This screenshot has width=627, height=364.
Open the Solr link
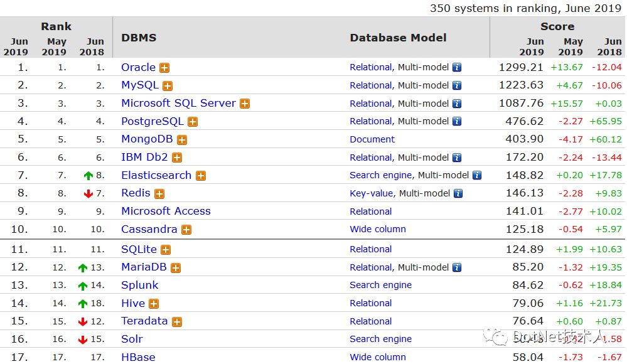(x=132, y=339)
